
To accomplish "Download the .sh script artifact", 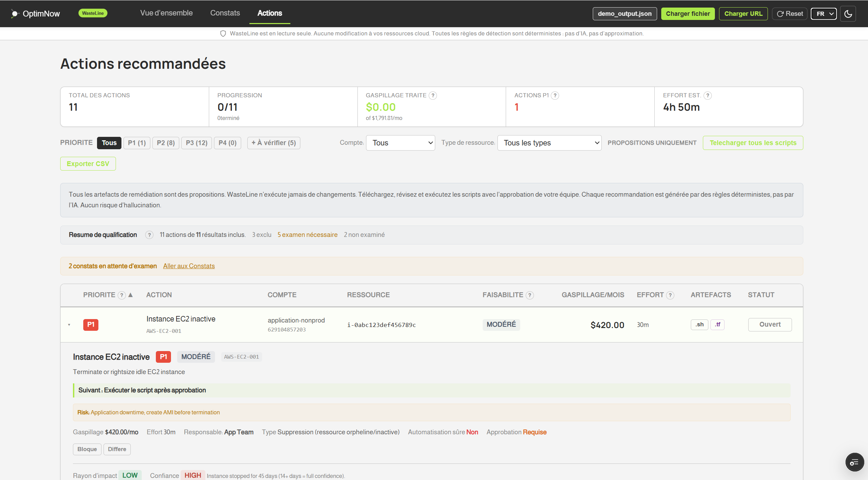I will (699, 324).
